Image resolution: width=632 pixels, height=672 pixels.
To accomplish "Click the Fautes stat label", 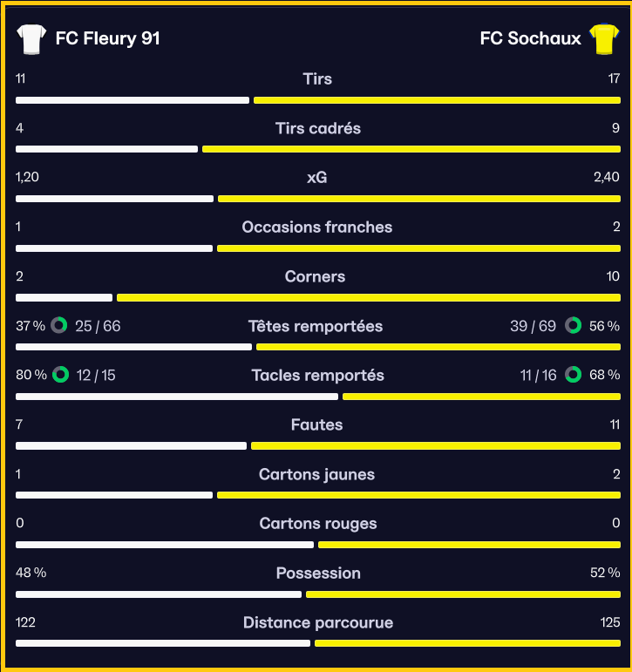I will pyautogui.click(x=316, y=424).
